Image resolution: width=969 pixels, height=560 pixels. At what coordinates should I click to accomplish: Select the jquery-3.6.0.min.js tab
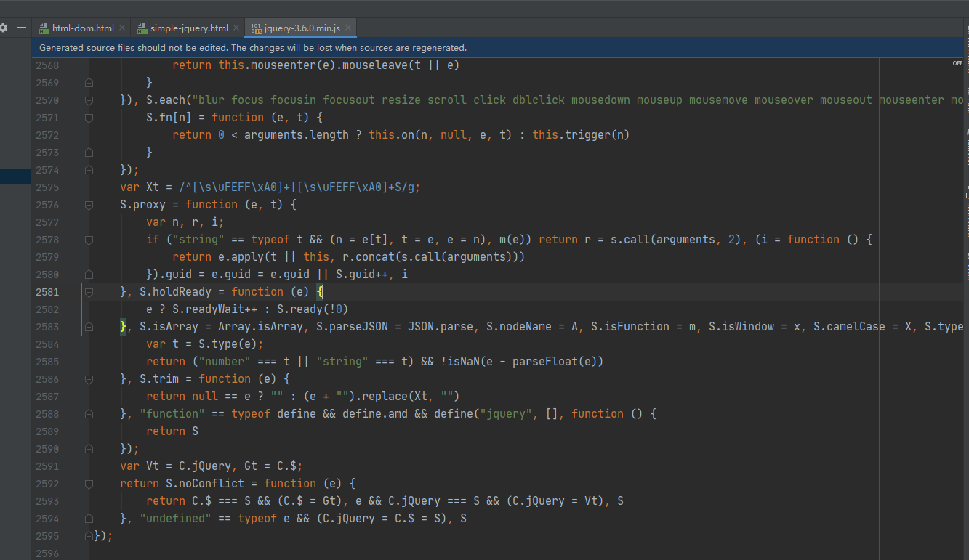click(x=301, y=28)
